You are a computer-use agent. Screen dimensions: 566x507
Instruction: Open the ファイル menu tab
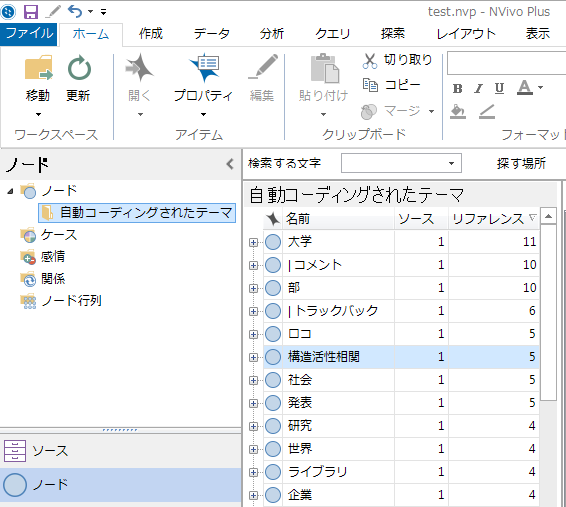tap(29, 34)
